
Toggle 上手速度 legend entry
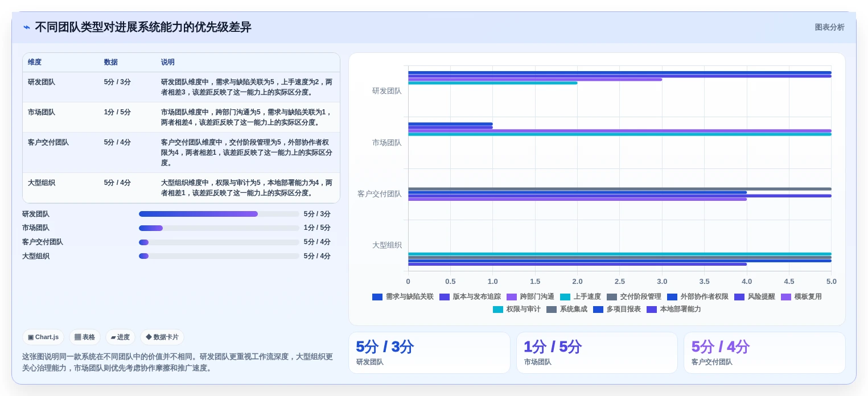580,296
